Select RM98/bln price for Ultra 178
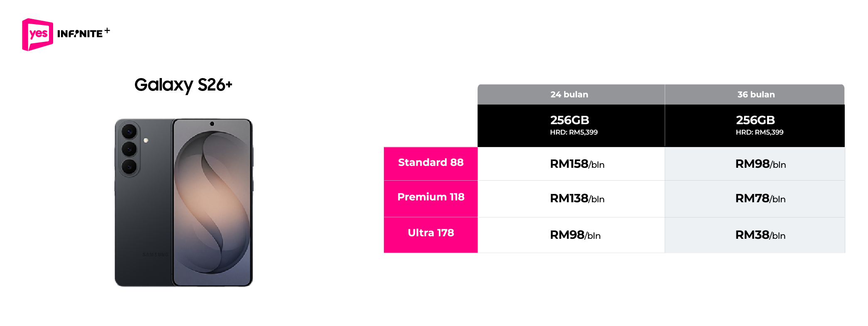This screenshot has height=326, width=868. point(575,235)
